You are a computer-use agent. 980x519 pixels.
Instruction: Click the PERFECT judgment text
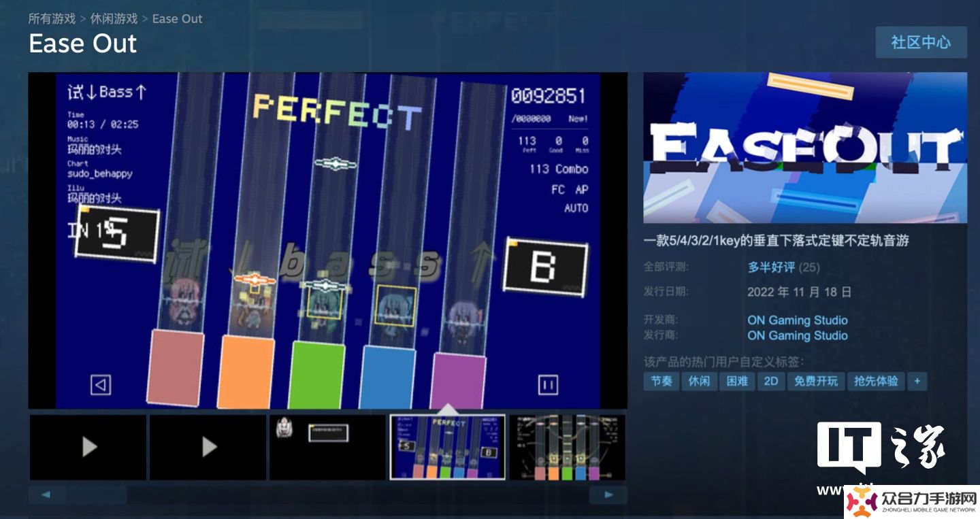click(336, 113)
